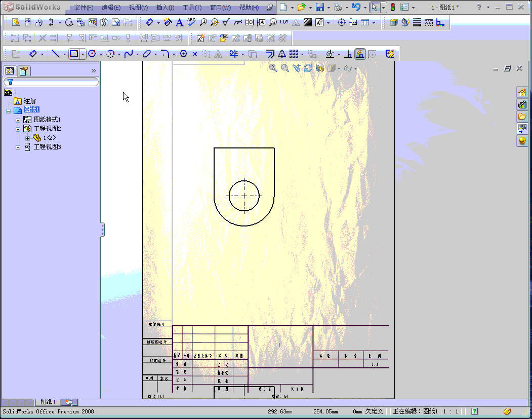Collapse the 工程视图2 tree node
This screenshot has width=532, height=419.
point(18,129)
